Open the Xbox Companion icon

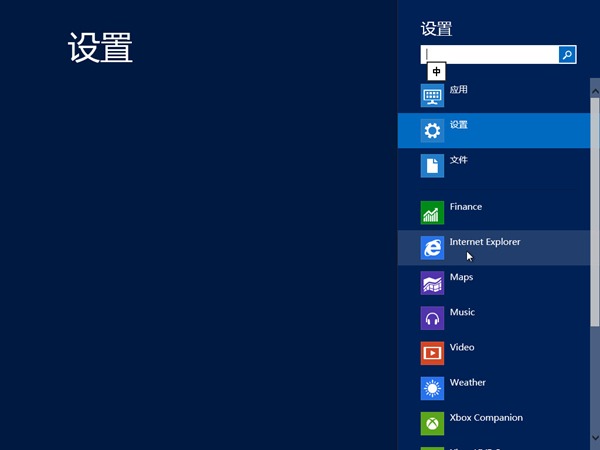(432, 424)
